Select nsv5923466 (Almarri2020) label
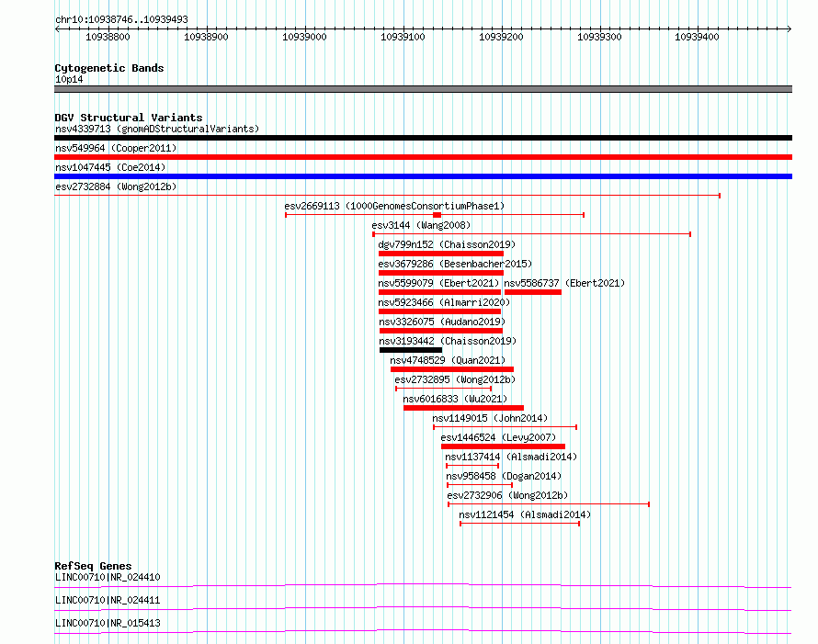This screenshot has width=818, height=644. 444,302
